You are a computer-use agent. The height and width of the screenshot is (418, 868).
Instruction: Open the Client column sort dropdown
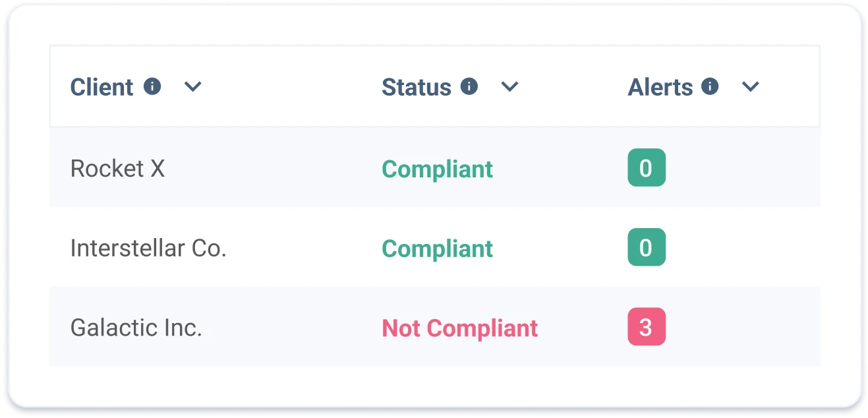(193, 86)
